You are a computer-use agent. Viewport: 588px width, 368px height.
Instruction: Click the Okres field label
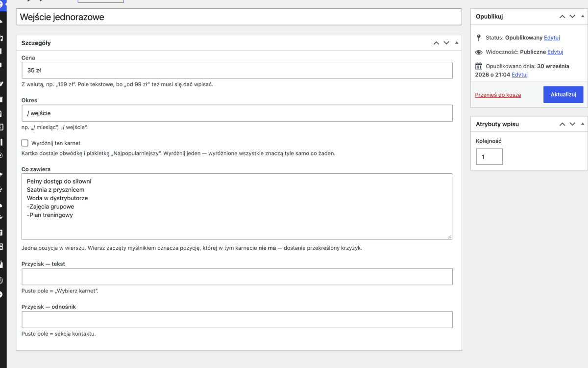[x=29, y=101]
